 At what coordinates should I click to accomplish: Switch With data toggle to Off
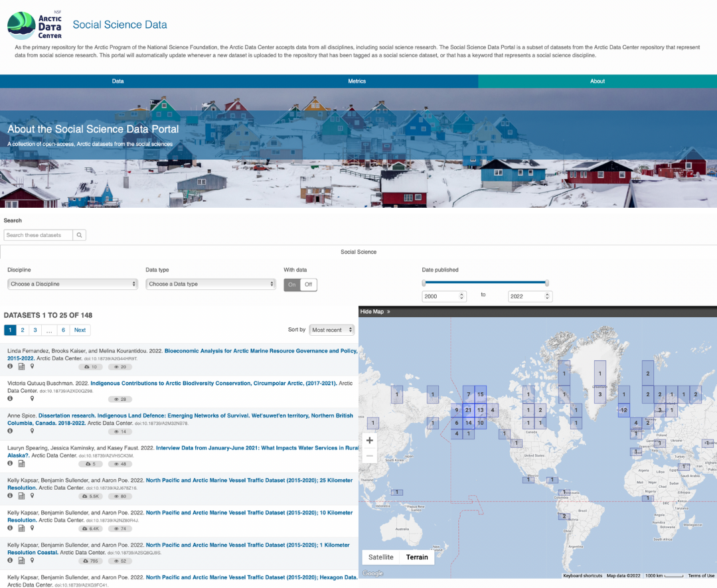click(x=309, y=285)
